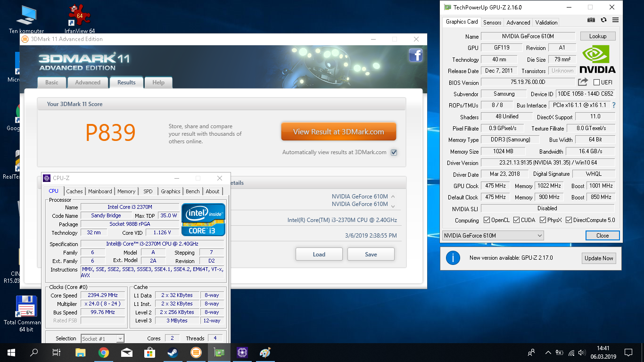Switch to GPU-Z via taskbar icon
Image resolution: width=644 pixels, height=362 pixels.
219,353
